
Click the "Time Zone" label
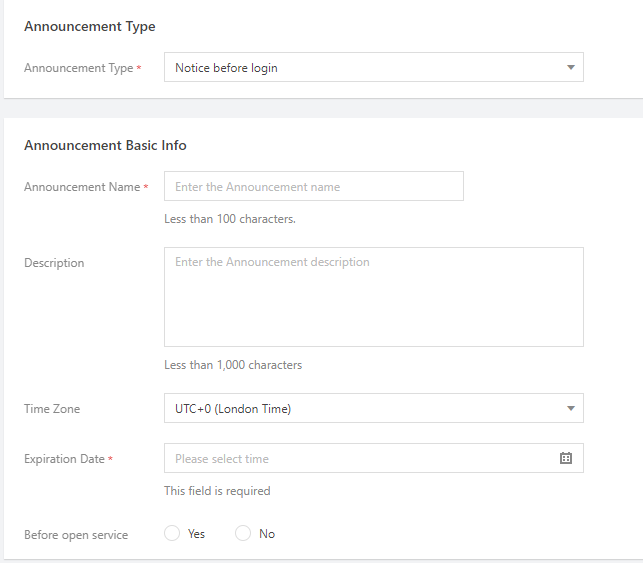click(x=52, y=409)
